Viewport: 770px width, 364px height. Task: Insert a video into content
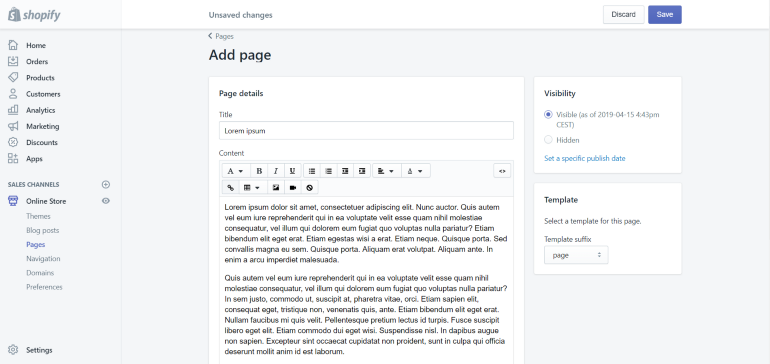(293, 187)
